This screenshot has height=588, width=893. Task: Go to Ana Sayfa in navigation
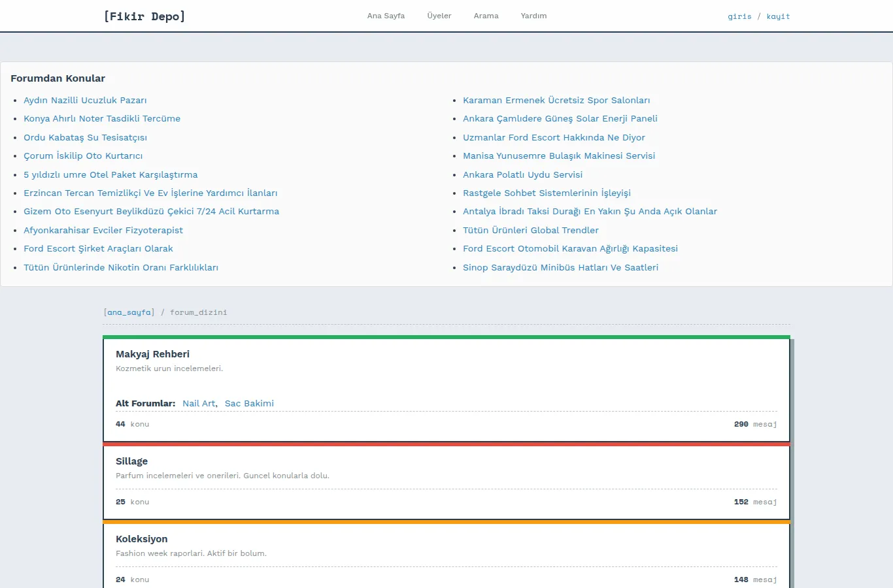tap(386, 16)
